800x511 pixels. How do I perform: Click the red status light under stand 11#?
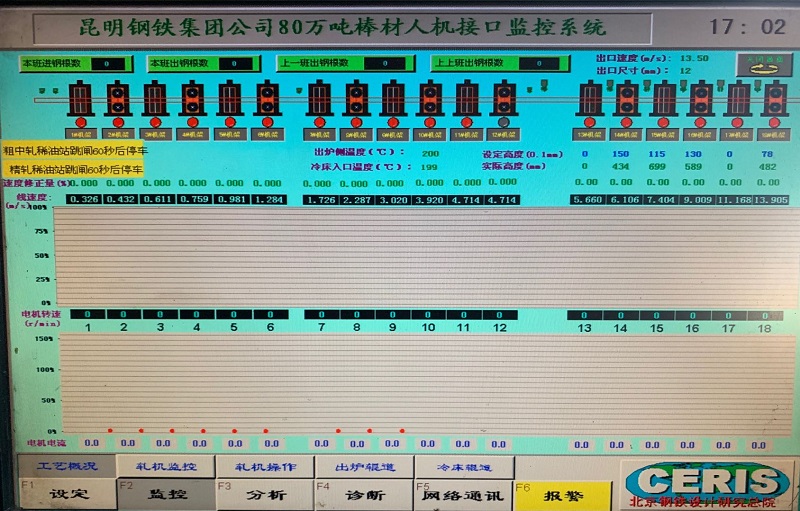tap(466, 122)
